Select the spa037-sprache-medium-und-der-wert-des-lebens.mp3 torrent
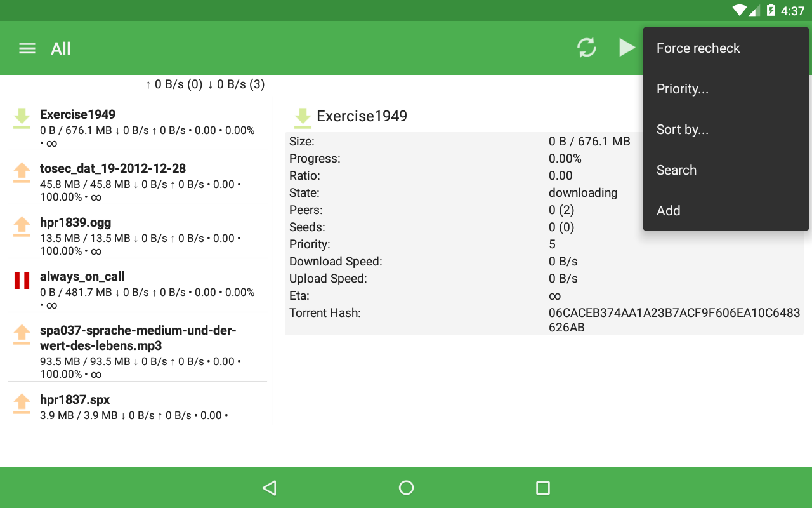The width and height of the screenshot is (812, 508). (138, 347)
